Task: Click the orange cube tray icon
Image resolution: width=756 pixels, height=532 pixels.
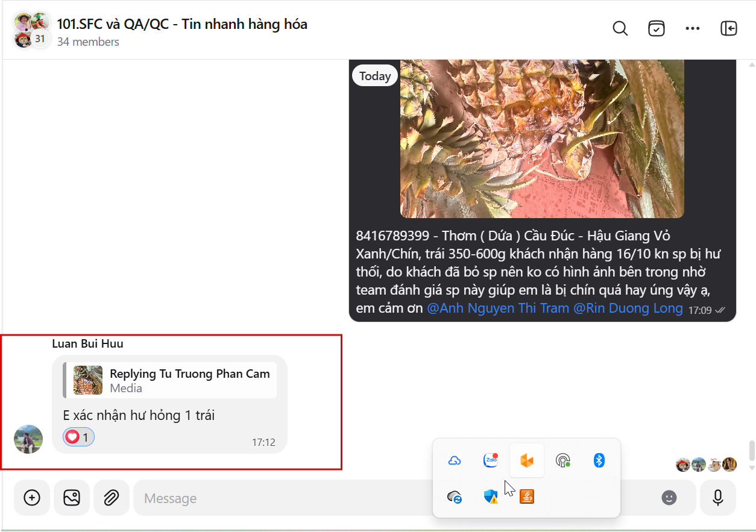Action: [527, 461]
